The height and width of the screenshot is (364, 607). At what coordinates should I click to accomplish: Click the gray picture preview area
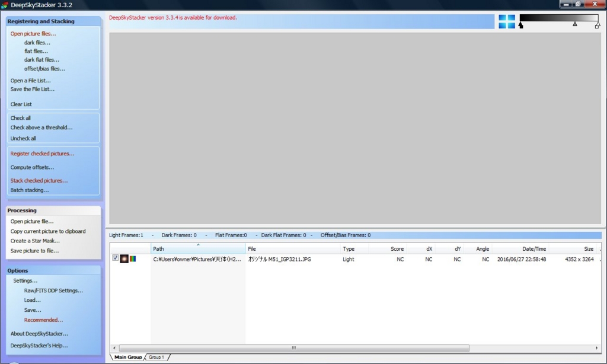click(x=356, y=128)
